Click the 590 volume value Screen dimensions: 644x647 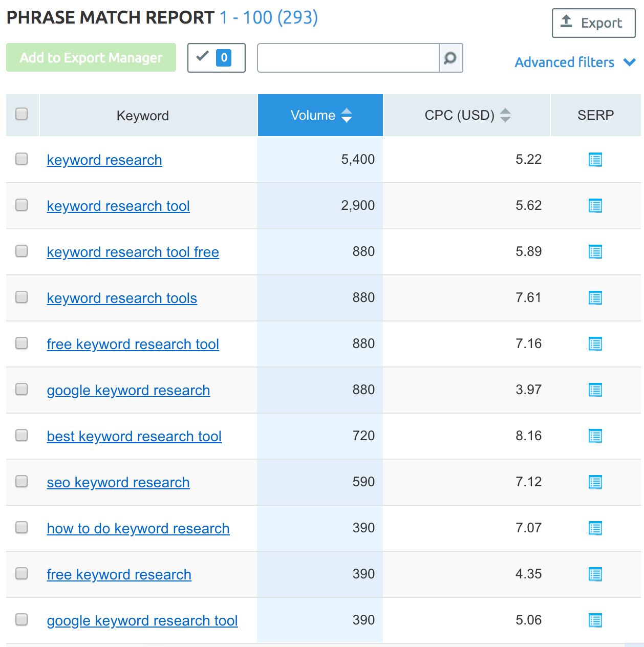(363, 482)
